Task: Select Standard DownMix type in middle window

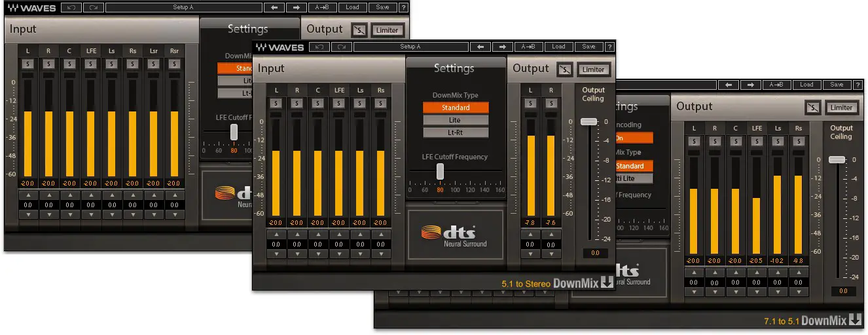Action: (456, 108)
